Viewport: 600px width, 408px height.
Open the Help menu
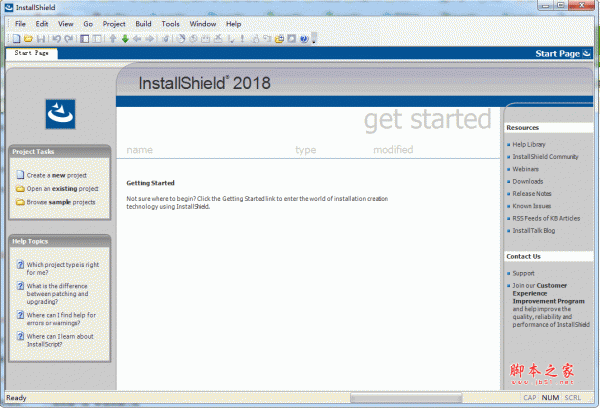click(x=233, y=24)
